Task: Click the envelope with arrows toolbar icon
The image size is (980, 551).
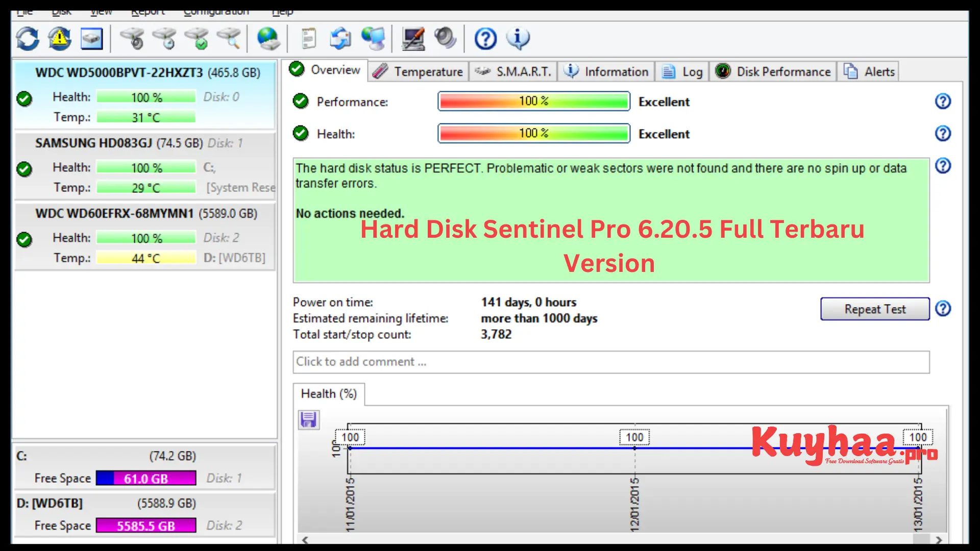Action: 340,39
